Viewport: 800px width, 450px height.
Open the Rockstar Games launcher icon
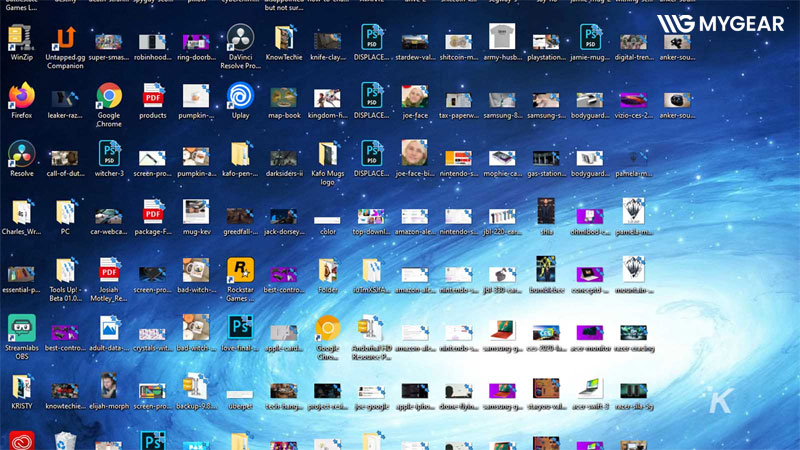tap(239, 270)
